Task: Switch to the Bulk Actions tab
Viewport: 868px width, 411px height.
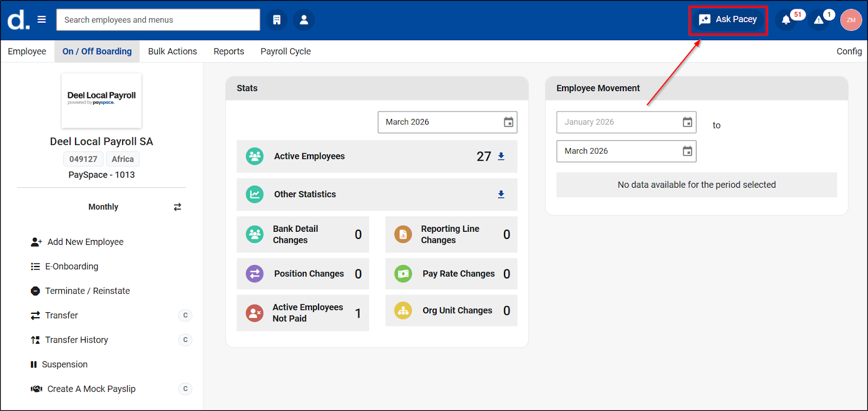Action: click(173, 51)
